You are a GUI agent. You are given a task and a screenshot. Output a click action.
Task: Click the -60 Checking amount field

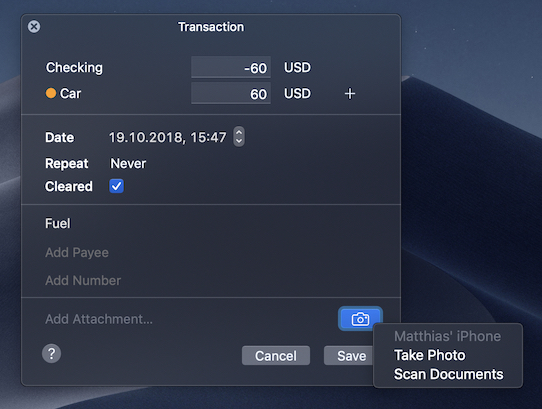click(231, 67)
